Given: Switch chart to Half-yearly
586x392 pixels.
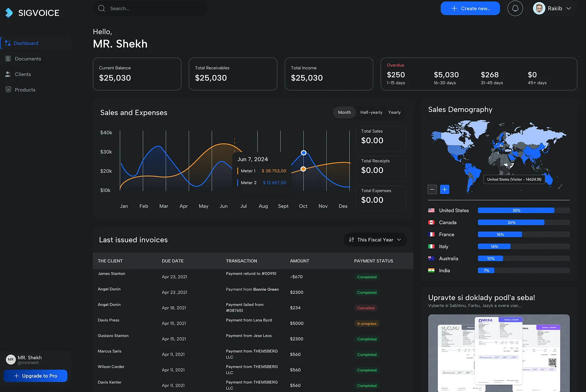Looking at the screenshot, I should click(371, 112).
